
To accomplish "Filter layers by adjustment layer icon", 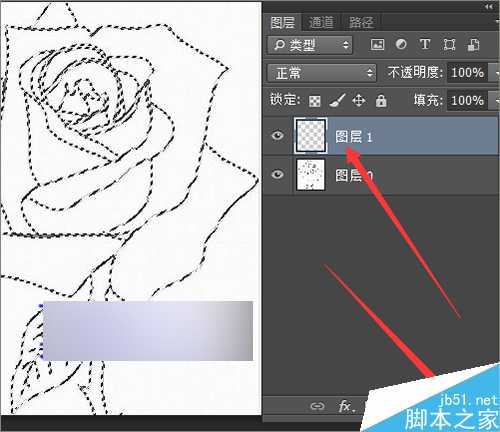I will (401, 44).
